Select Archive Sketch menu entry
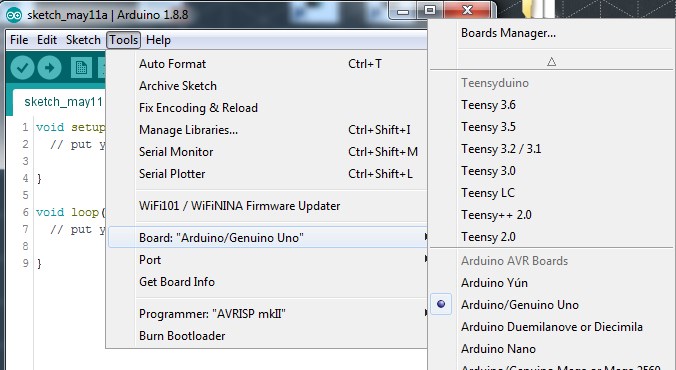 (x=266, y=86)
